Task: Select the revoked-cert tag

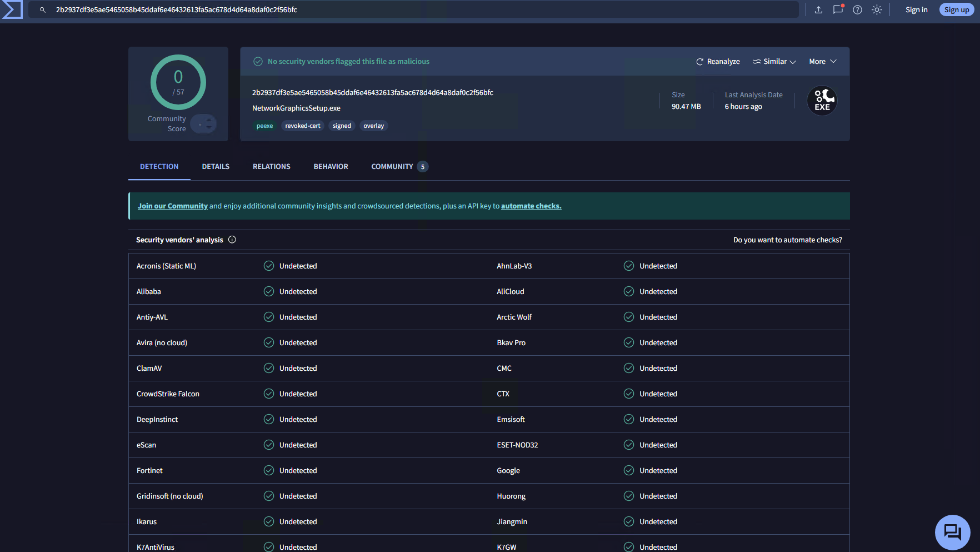Action: click(303, 126)
